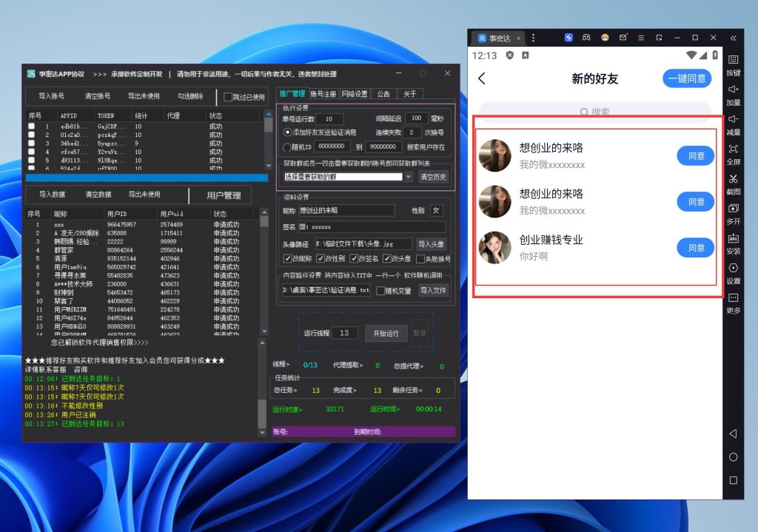The image size is (758, 532).
Task: Open the 网络设置 tab
Action: (x=355, y=94)
